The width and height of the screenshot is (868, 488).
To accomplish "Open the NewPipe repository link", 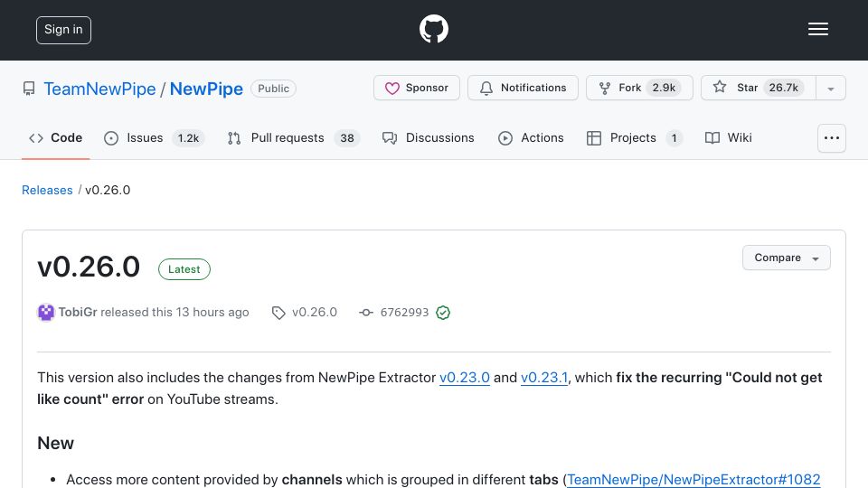I will click(x=206, y=89).
